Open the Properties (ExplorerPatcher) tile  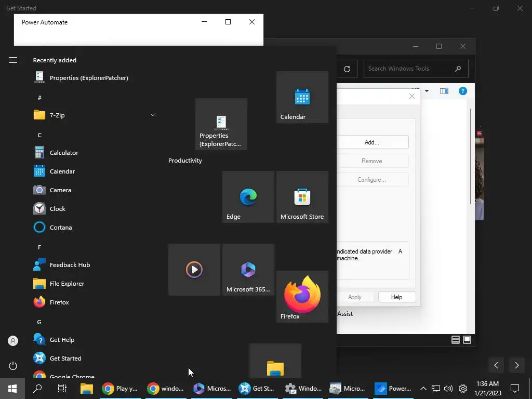(x=221, y=124)
